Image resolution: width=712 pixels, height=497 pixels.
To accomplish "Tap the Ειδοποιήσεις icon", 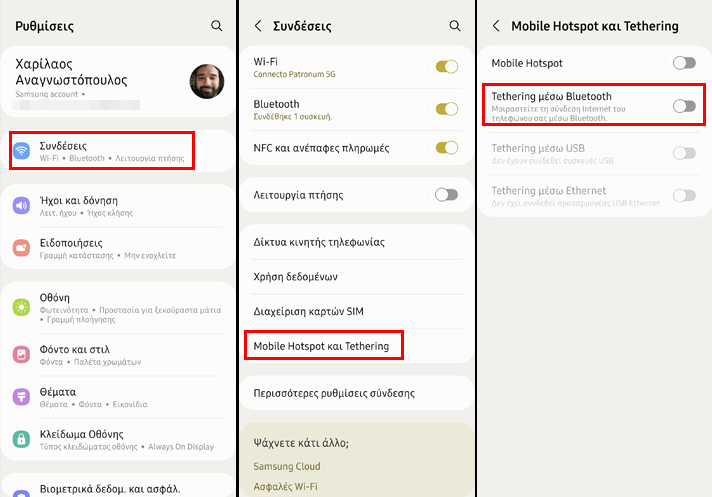I will [x=21, y=248].
